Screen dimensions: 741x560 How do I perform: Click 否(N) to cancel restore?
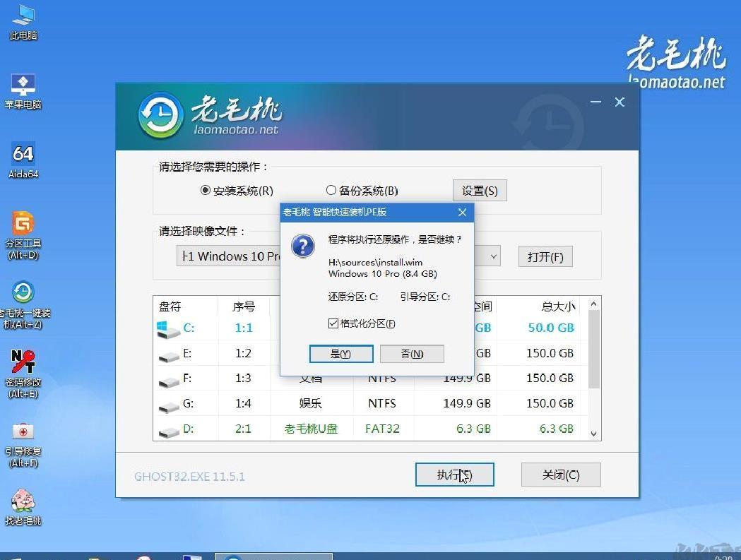tap(412, 354)
